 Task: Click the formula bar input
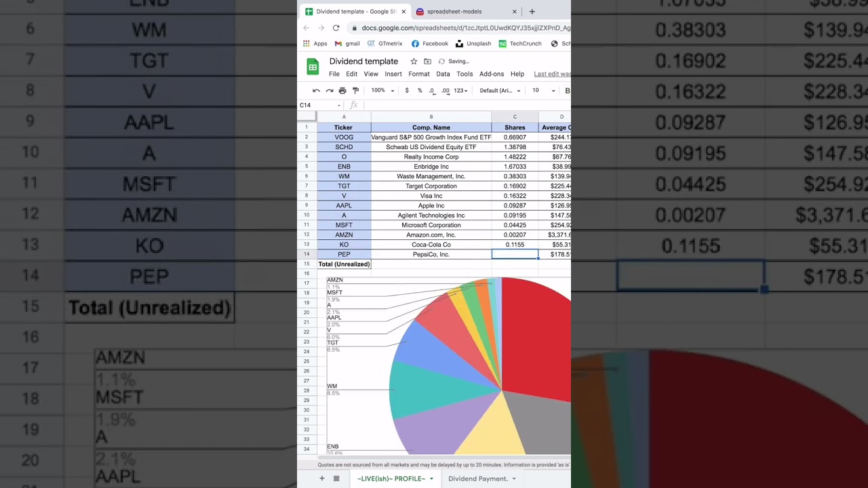tap(468, 105)
